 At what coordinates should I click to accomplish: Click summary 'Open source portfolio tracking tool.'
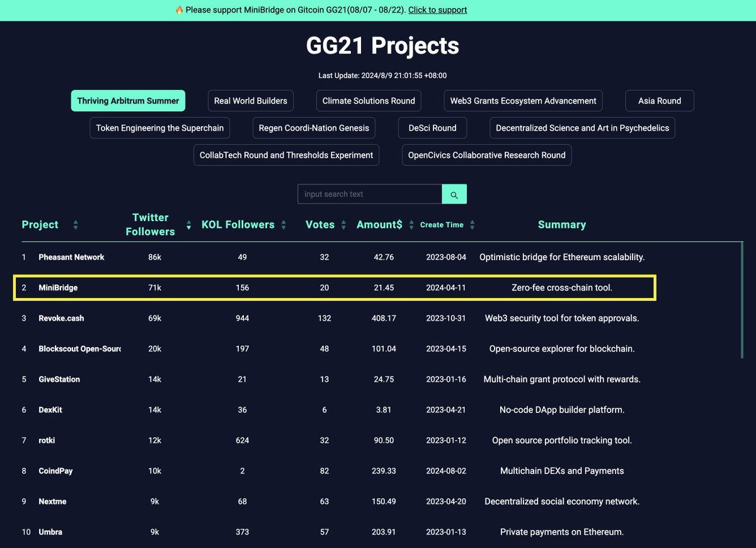[x=562, y=440]
